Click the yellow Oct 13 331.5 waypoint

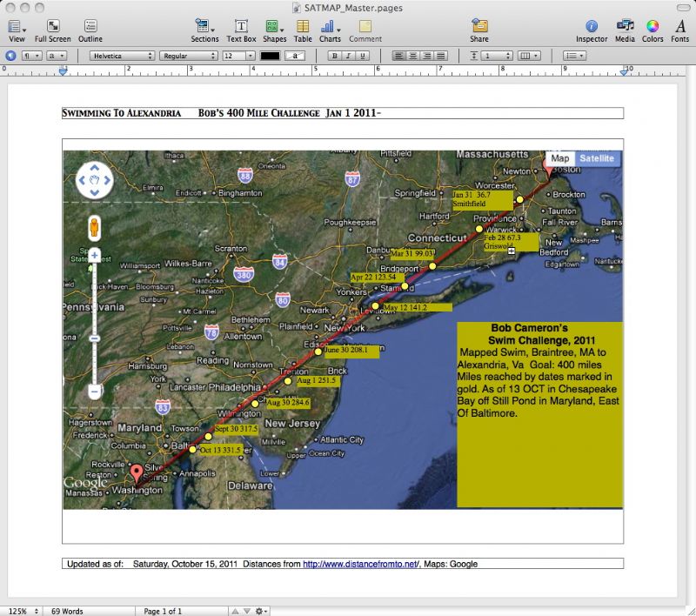192,450
